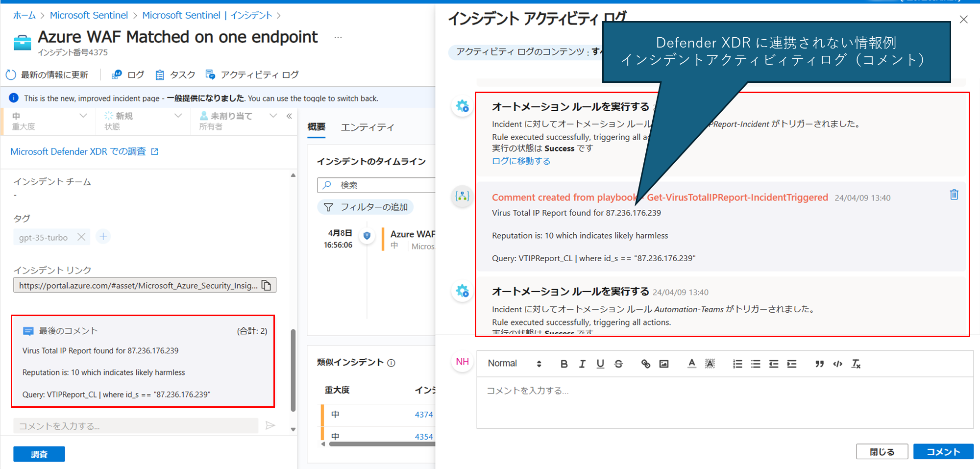Focus the timeline 検索 search box
Screen dimensions: 980x469
click(x=376, y=185)
